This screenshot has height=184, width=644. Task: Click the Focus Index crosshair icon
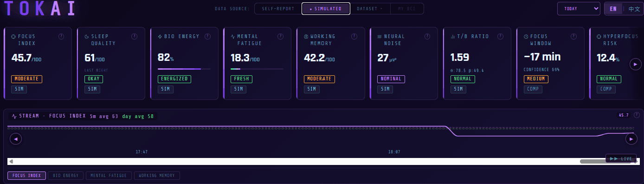(x=13, y=36)
